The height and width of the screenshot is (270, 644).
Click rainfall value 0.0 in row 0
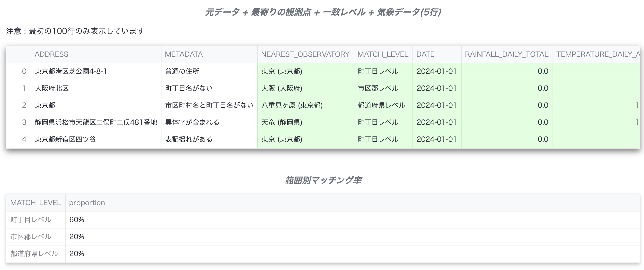click(x=507, y=71)
